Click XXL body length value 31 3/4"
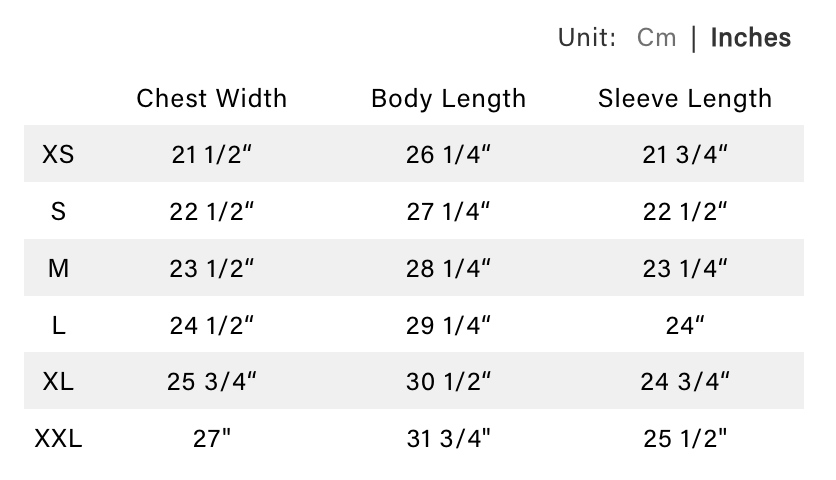836x480 pixels. (x=449, y=438)
